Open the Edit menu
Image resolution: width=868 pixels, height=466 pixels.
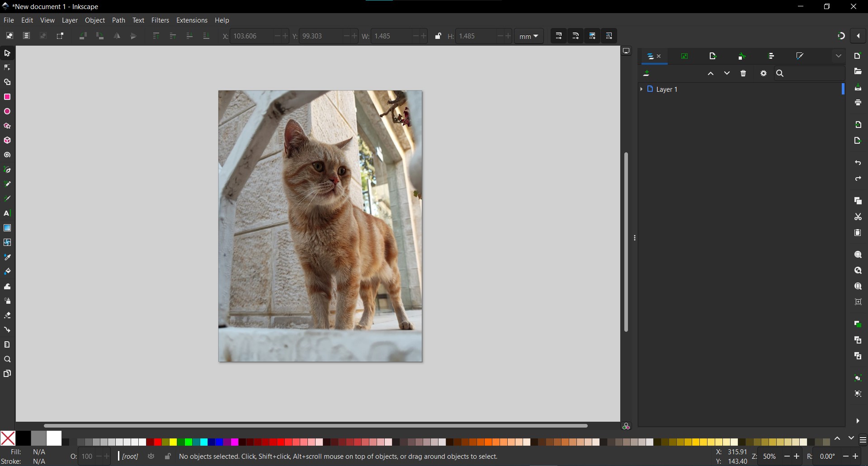pyautogui.click(x=27, y=20)
